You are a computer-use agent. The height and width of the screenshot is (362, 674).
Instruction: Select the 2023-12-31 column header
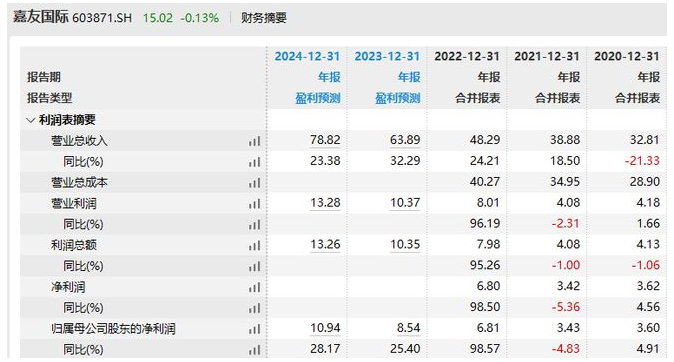[387, 56]
